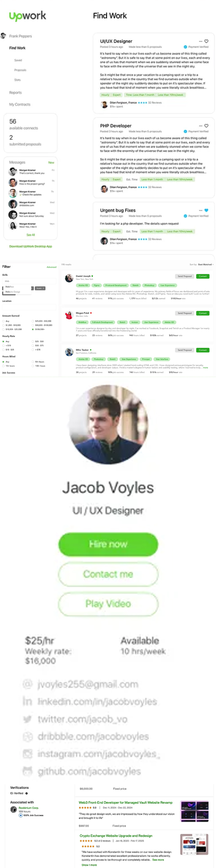Click the Upwork logo
This screenshot has width=216, height=868.
coord(27,16)
